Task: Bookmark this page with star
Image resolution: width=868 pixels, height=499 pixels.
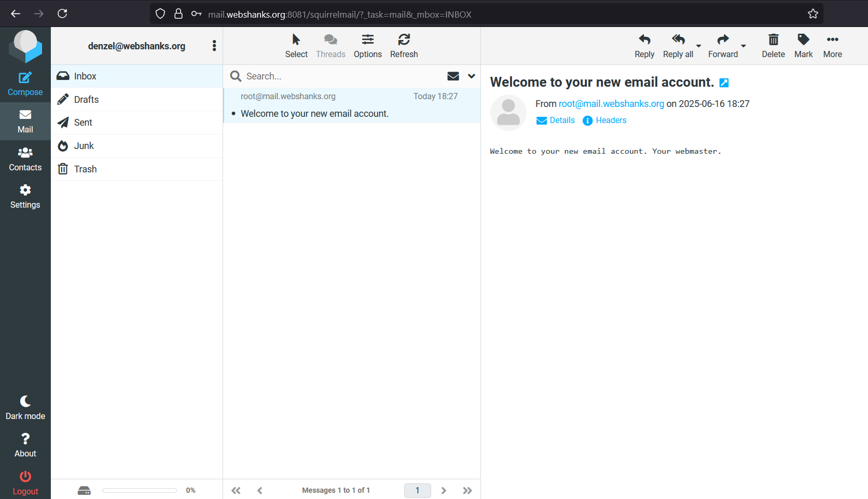Action: 813,14
